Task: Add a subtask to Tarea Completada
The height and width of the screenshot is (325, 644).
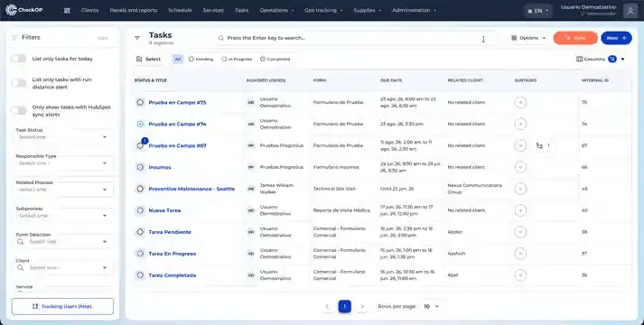Action: [x=520, y=275]
